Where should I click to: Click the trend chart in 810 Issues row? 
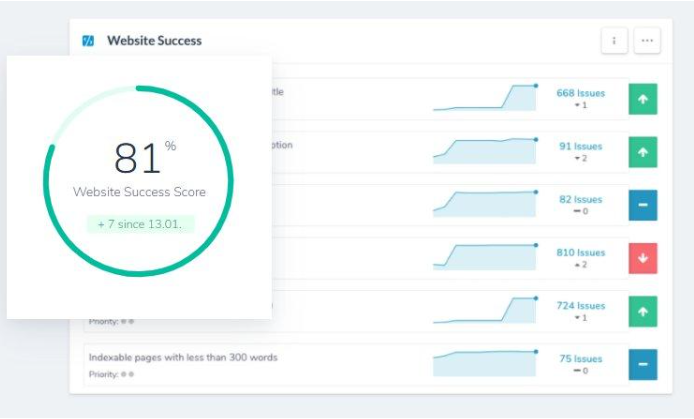click(486, 257)
